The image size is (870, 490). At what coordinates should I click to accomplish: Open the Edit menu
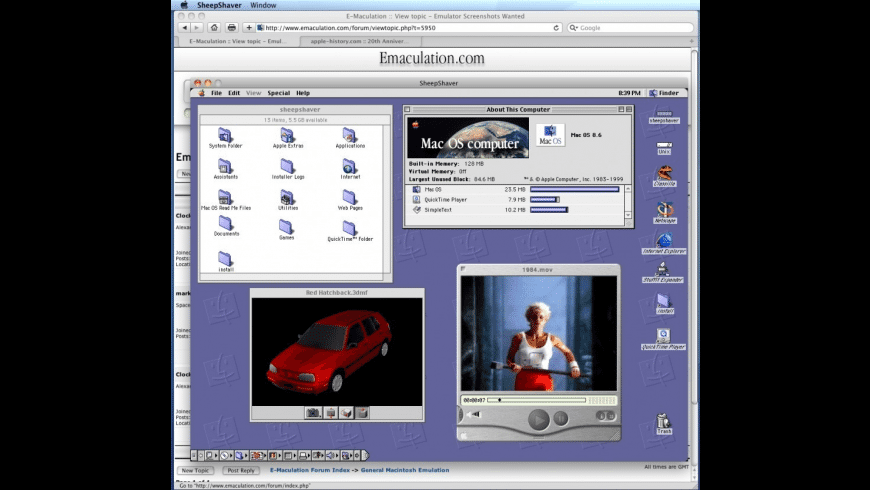[x=234, y=93]
